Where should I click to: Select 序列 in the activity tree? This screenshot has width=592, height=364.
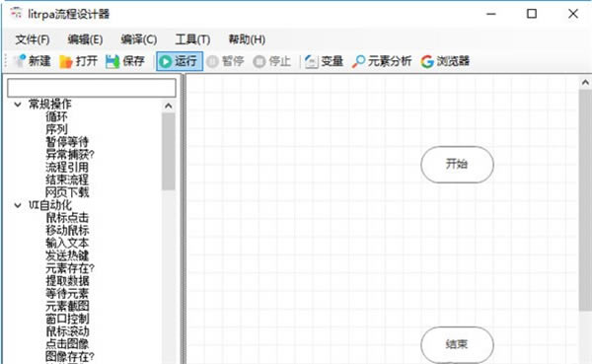coord(56,129)
